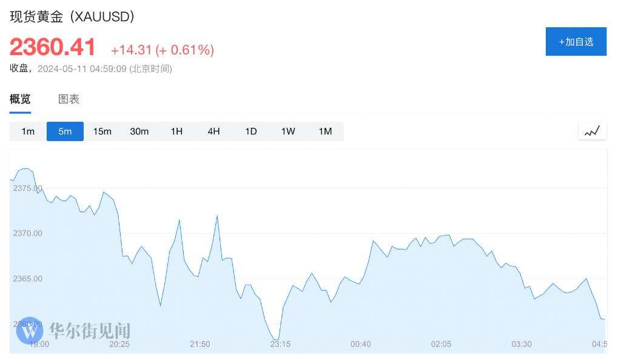
Task: Click the 2360.41 current price
Action: (x=53, y=47)
